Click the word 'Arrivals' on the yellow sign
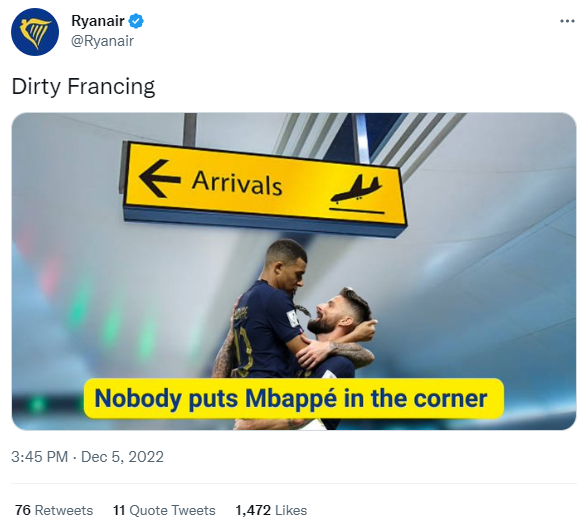Screen dimensions: 585x527 tap(237, 183)
